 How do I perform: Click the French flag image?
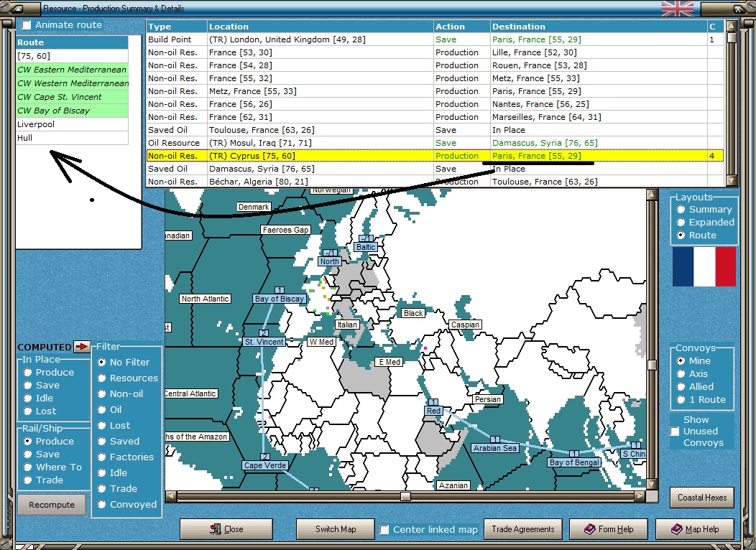[x=704, y=266]
